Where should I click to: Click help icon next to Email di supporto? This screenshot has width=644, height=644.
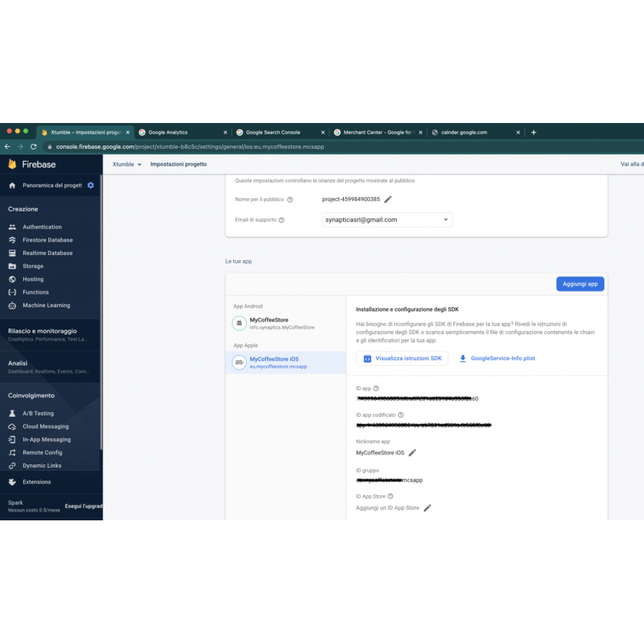[x=281, y=220]
